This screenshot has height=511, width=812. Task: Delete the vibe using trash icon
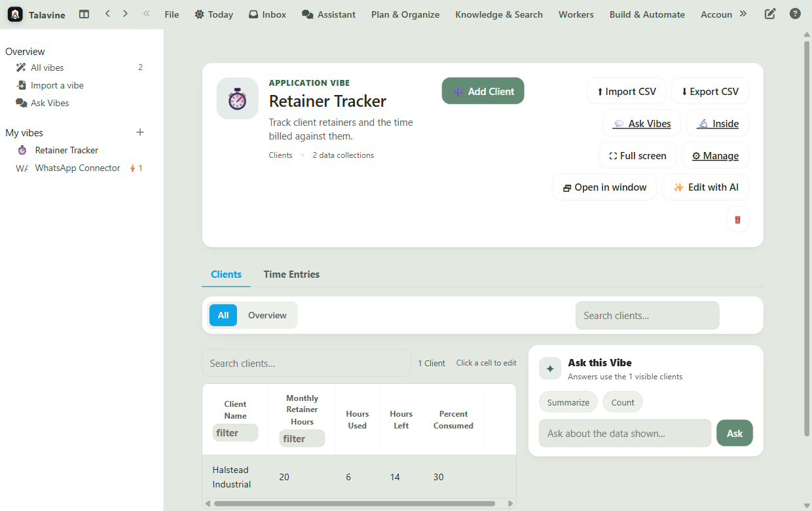coord(738,219)
